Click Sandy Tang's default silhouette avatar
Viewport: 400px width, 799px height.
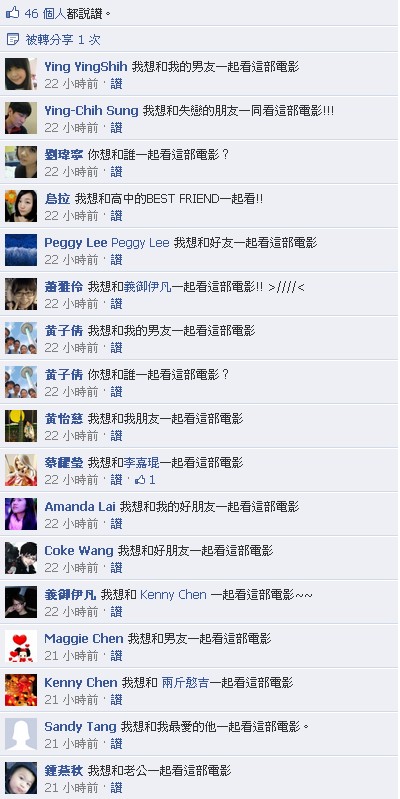(x=21, y=734)
